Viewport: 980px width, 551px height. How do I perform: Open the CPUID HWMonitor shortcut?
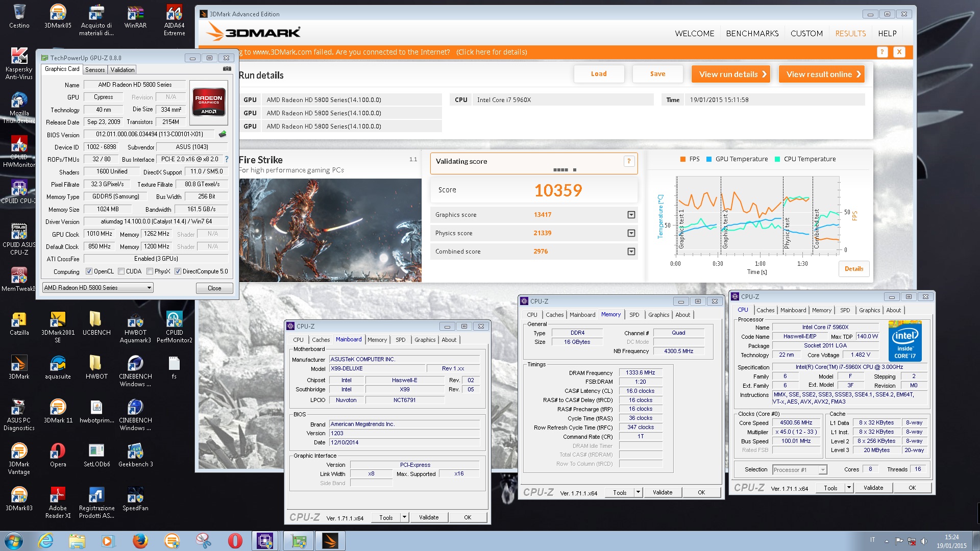tap(19, 151)
